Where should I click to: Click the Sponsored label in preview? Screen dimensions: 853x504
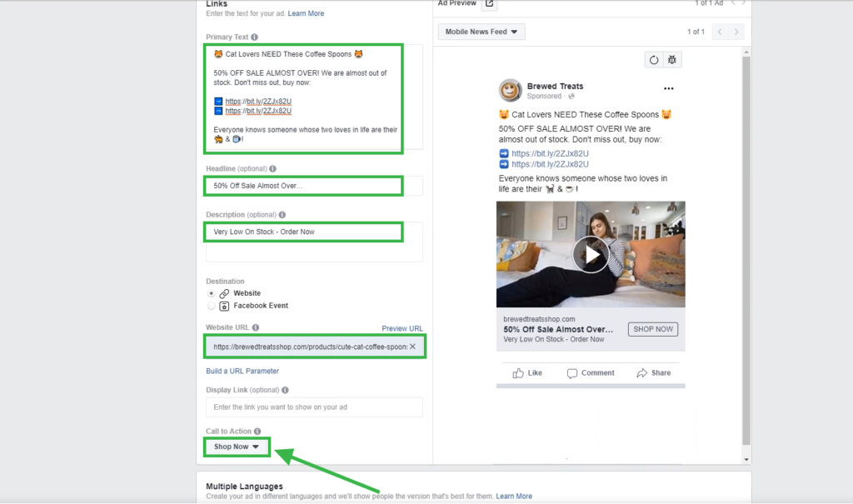click(x=544, y=97)
